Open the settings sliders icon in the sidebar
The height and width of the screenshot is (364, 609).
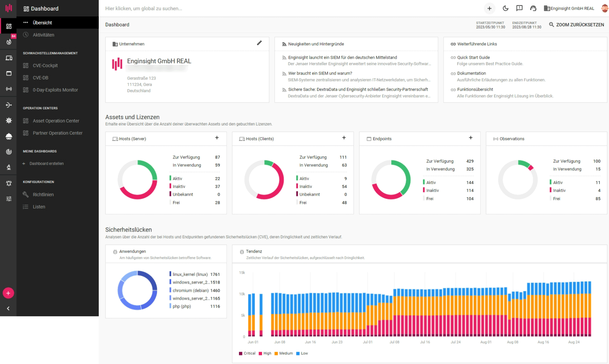[x=8, y=199]
